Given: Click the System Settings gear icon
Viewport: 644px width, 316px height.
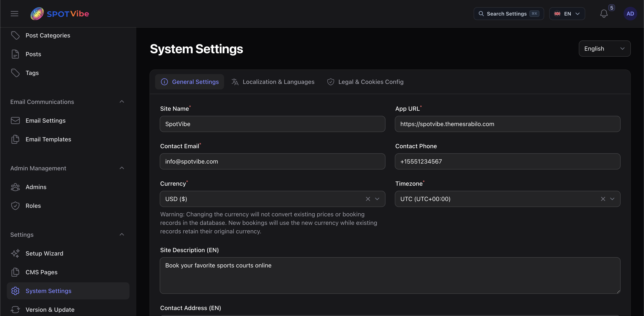Looking at the screenshot, I should [15, 291].
